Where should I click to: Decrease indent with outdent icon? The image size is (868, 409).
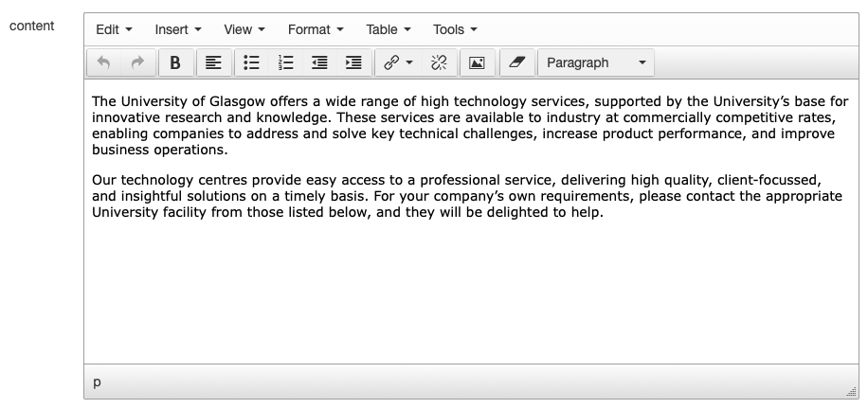(x=319, y=62)
